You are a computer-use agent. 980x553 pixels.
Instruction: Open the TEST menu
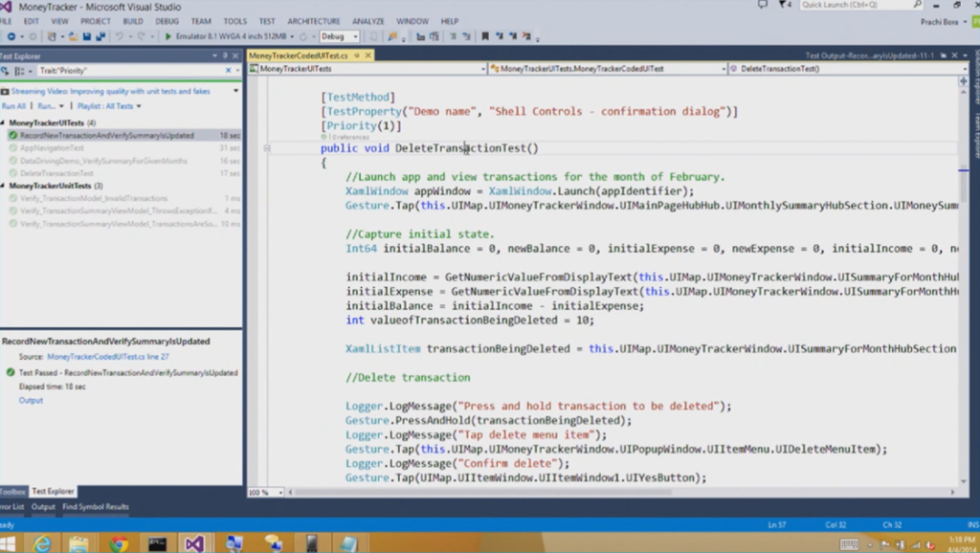(x=267, y=21)
